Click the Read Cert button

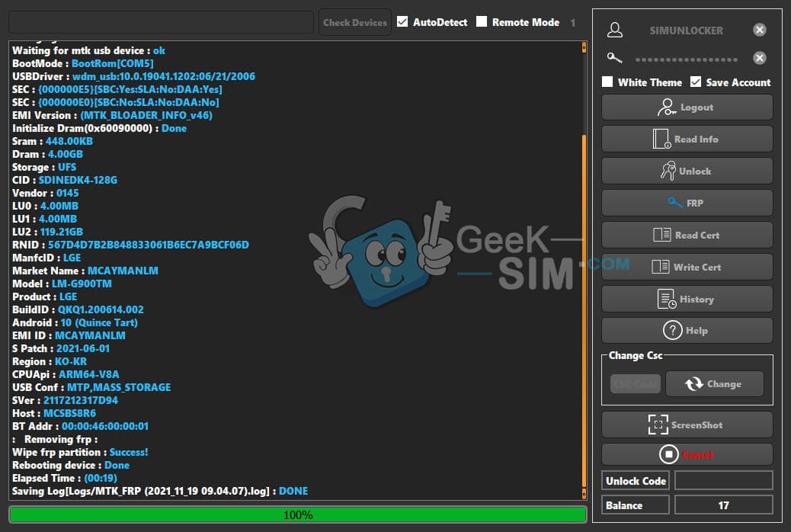[x=687, y=235]
